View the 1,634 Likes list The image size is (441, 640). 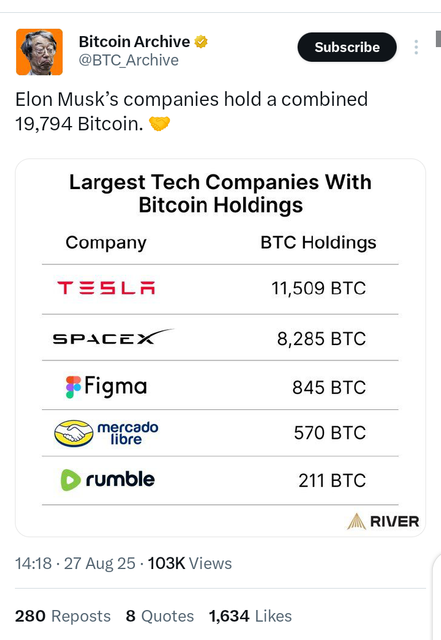[250, 616]
